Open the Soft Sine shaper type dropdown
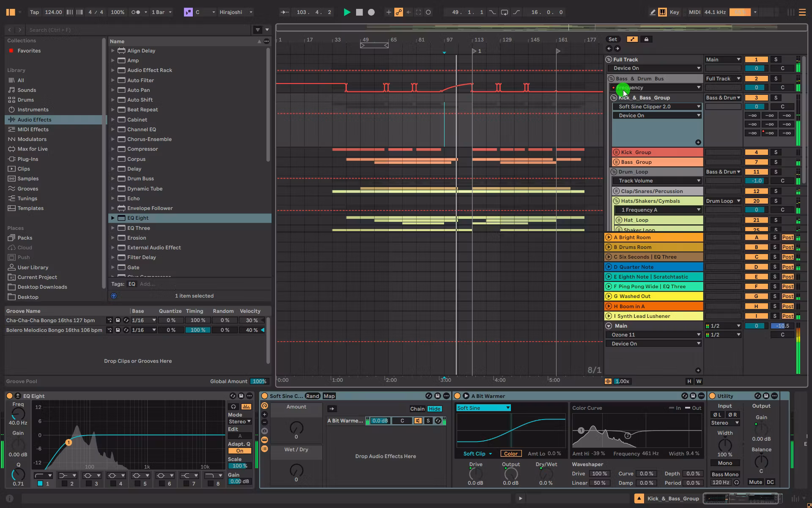 (x=483, y=408)
